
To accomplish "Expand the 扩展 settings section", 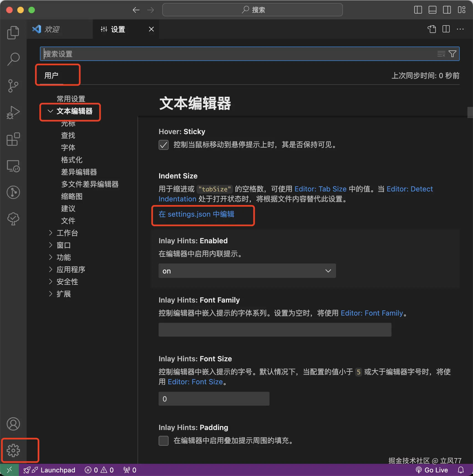I will (50, 294).
